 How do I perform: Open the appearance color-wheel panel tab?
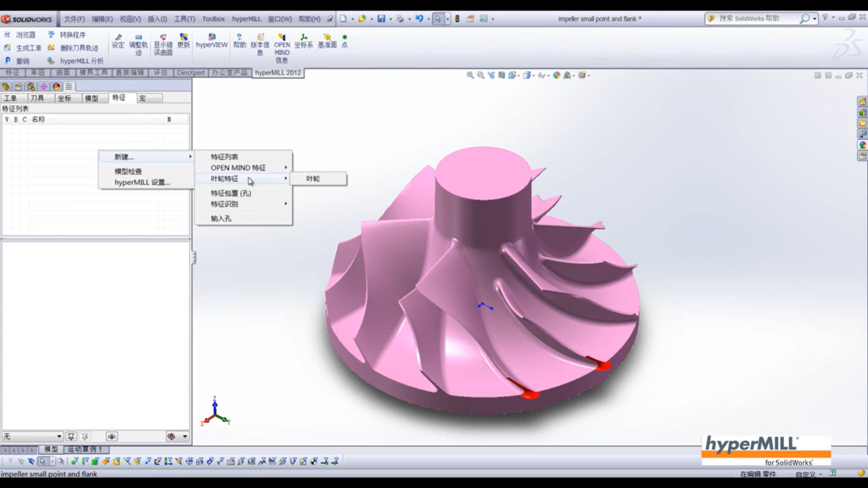pyautogui.click(x=56, y=87)
